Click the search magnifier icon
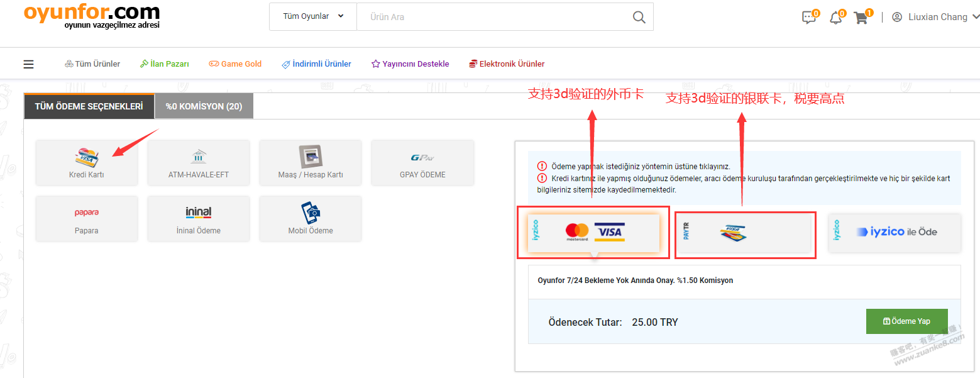The height and width of the screenshot is (378, 980). click(x=639, y=17)
